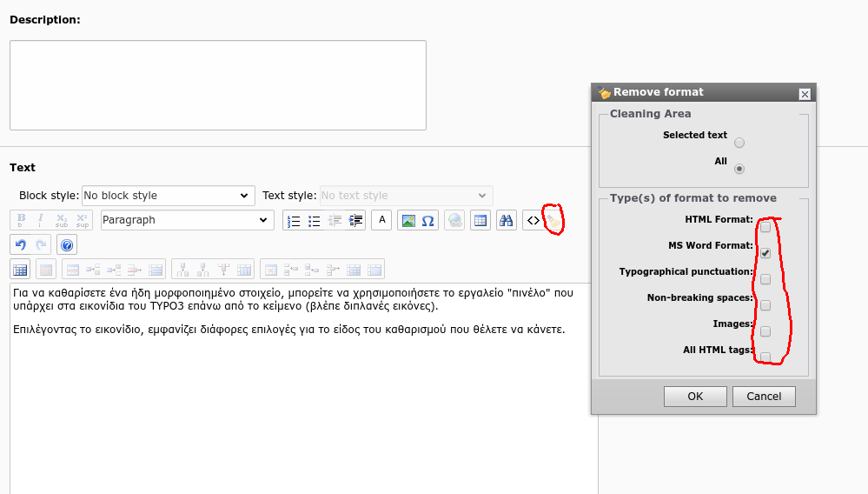The image size is (868, 494).
Task: Click inside the Description text box
Action: coord(217,85)
